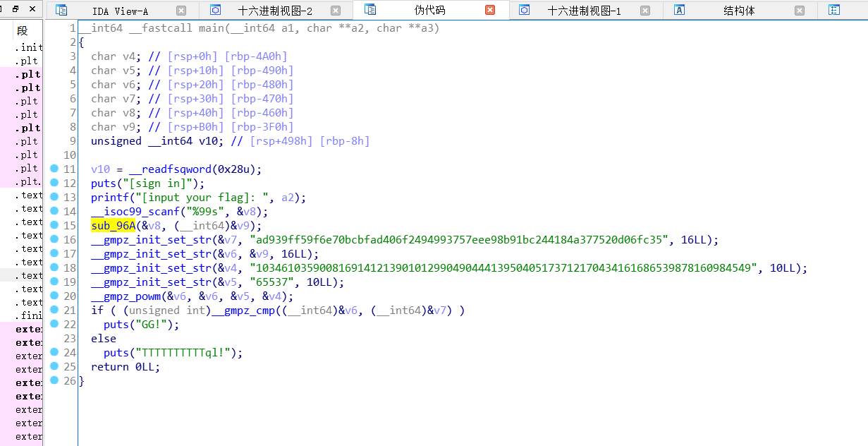Screen dimensions: 868x446
Task: Close the 伪代码 tab
Action: coord(490,11)
